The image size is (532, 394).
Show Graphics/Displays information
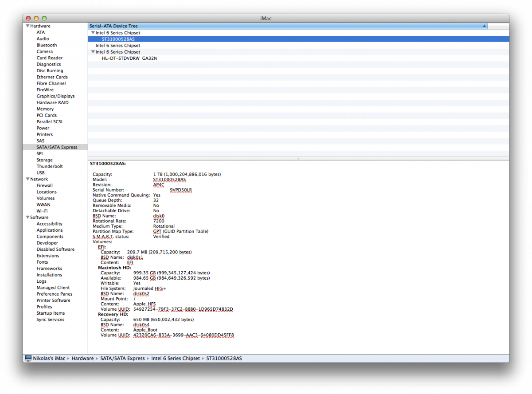55,96
